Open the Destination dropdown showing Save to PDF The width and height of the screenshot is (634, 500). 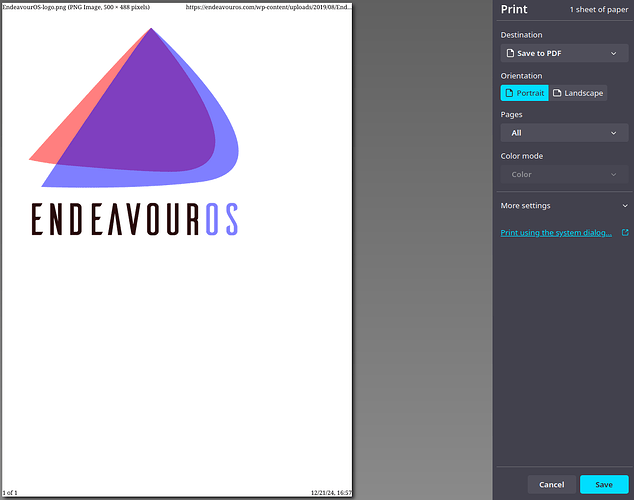click(x=564, y=53)
